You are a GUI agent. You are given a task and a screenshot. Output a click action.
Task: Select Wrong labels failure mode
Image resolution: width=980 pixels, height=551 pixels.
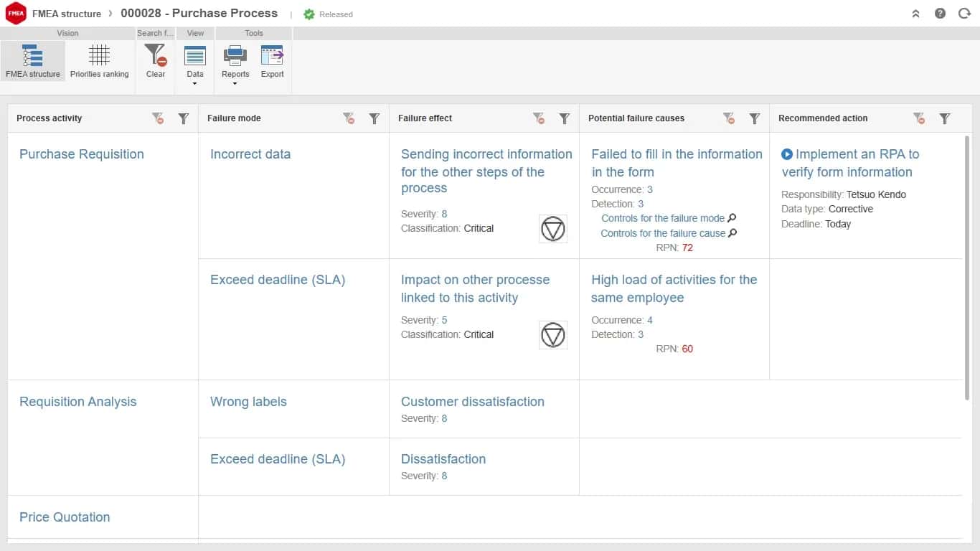pyautogui.click(x=248, y=402)
